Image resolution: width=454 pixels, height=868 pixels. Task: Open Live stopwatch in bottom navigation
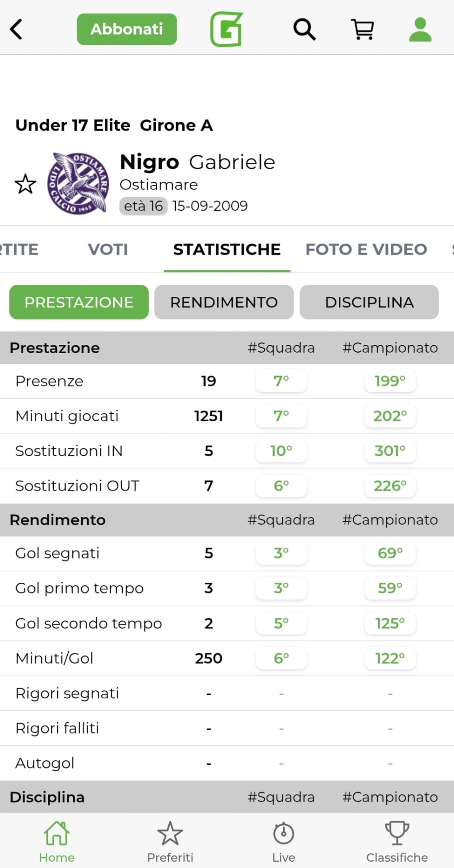(x=284, y=841)
